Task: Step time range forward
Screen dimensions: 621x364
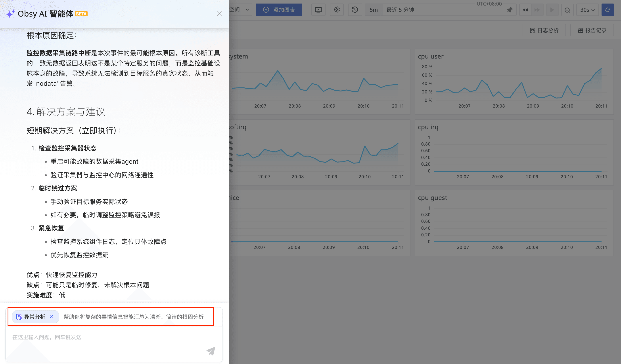Action: (x=537, y=10)
